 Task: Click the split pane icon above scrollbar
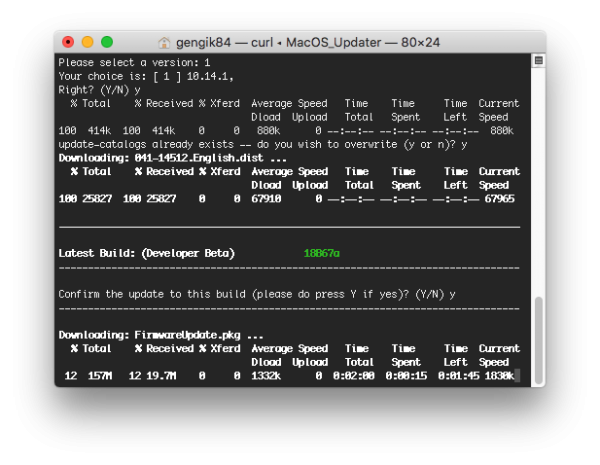coord(539,60)
